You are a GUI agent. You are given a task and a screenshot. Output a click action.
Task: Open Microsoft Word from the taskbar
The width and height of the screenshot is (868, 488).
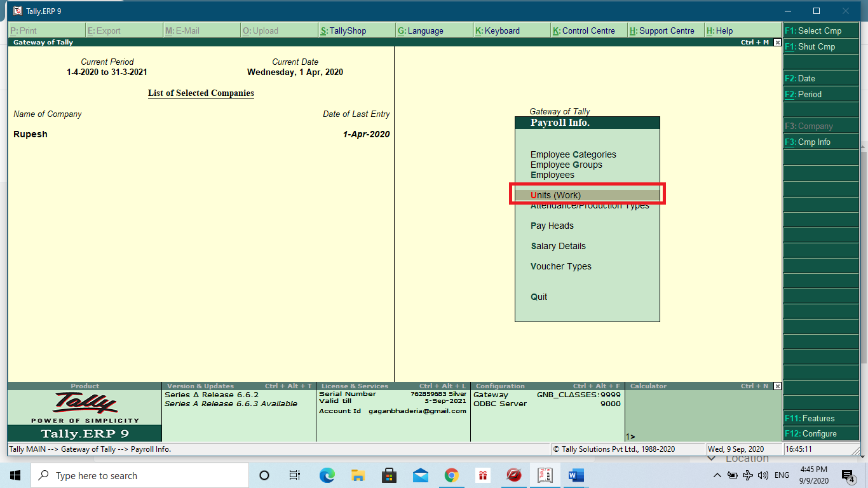tap(576, 475)
